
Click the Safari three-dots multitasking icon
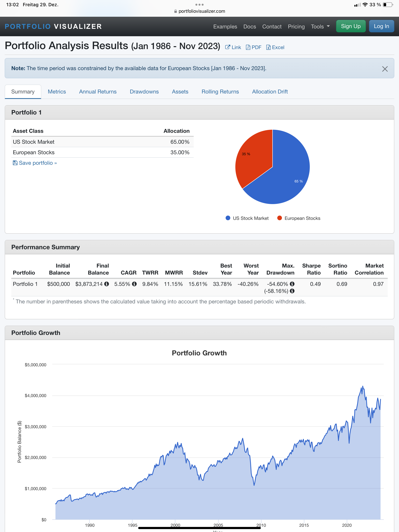click(199, 4)
